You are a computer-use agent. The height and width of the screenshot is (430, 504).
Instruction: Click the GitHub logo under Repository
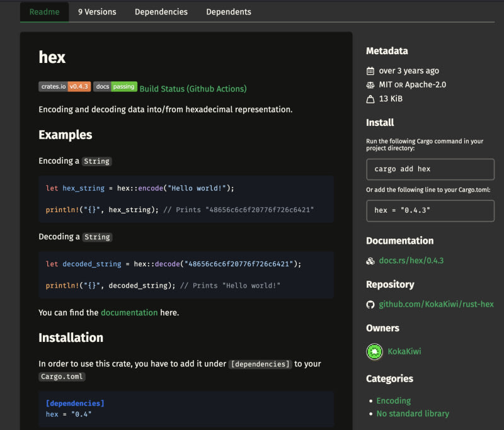(x=370, y=305)
